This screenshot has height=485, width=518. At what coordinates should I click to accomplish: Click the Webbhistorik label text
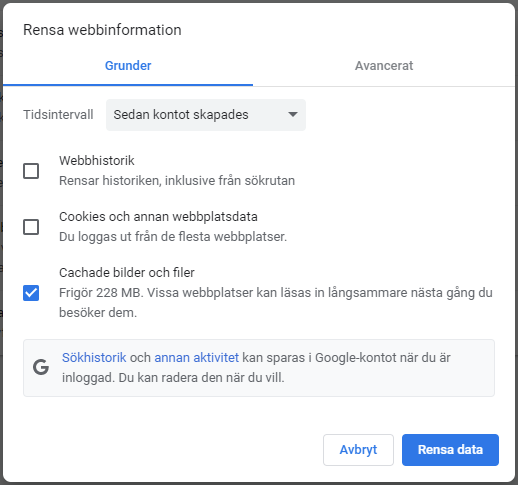coord(97,161)
